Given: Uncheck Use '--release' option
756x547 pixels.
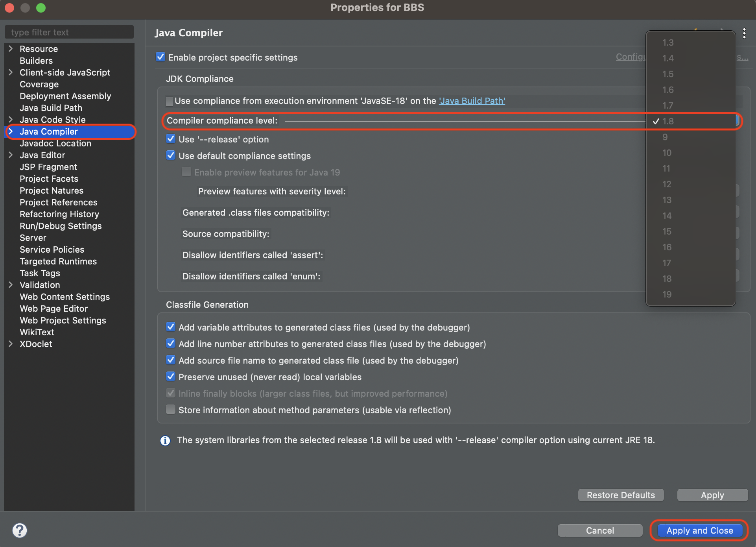Looking at the screenshot, I should 171,139.
